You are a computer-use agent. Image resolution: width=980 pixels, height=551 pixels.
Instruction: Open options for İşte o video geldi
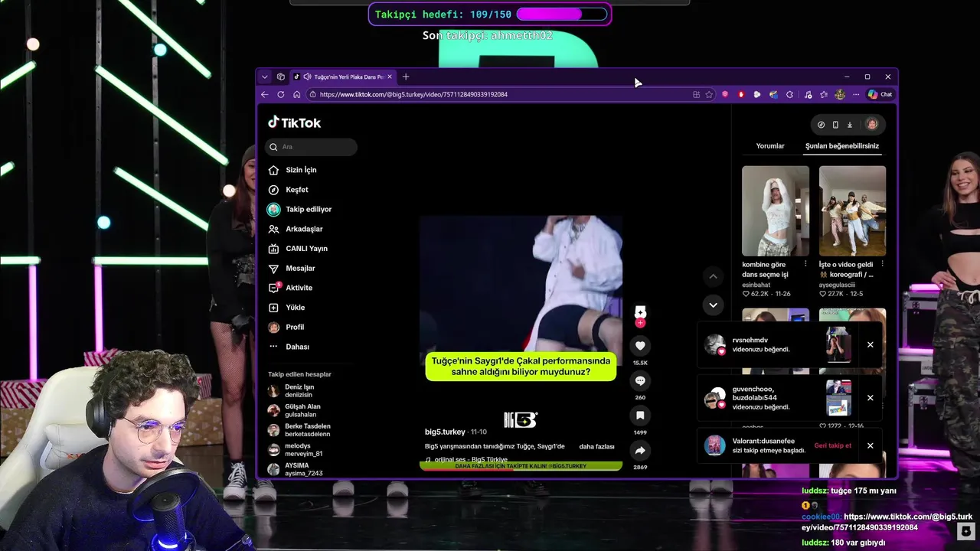(x=882, y=264)
